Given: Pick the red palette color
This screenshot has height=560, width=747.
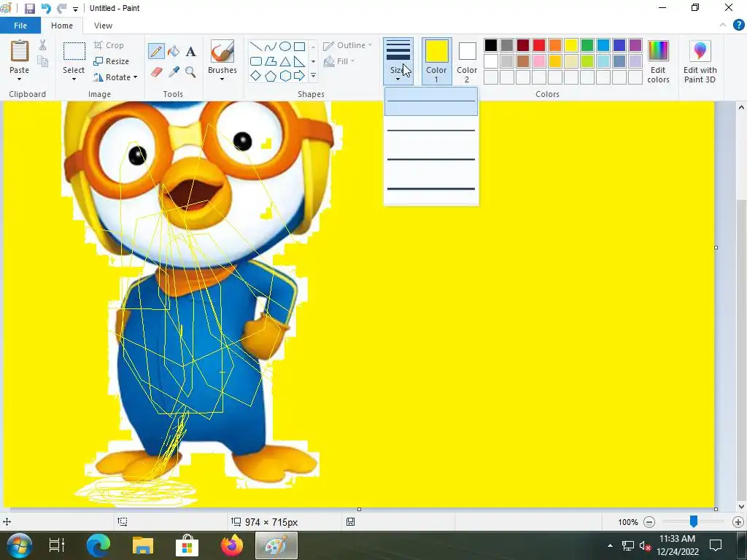Looking at the screenshot, I should click(x=539, y=45).
